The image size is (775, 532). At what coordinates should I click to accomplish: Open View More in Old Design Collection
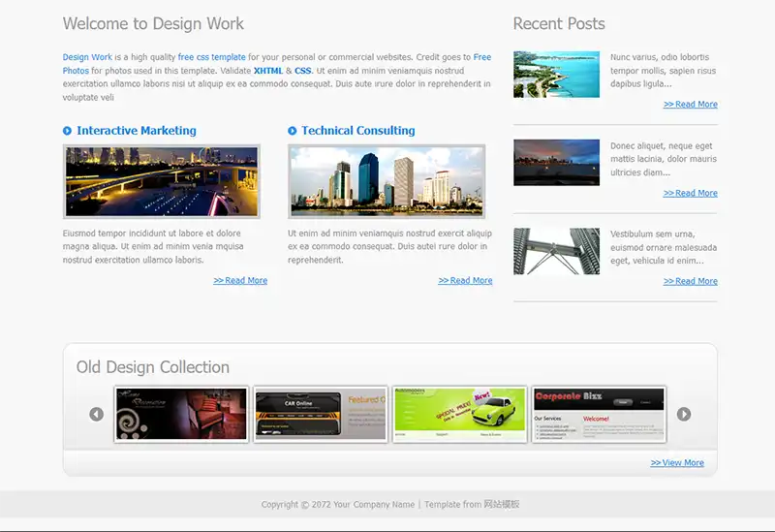tap(677, 462)
